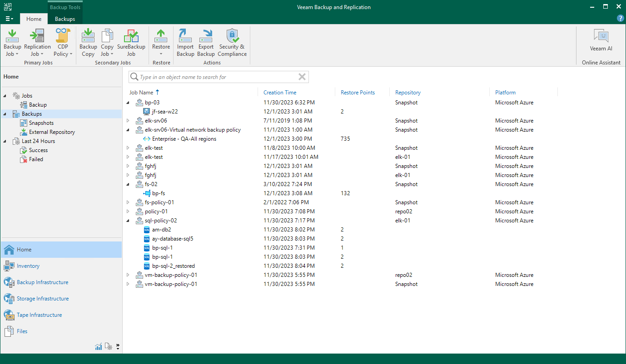Open the Files view
The image size is (626, 364).
pyautogui.click(x=61, y=331)
